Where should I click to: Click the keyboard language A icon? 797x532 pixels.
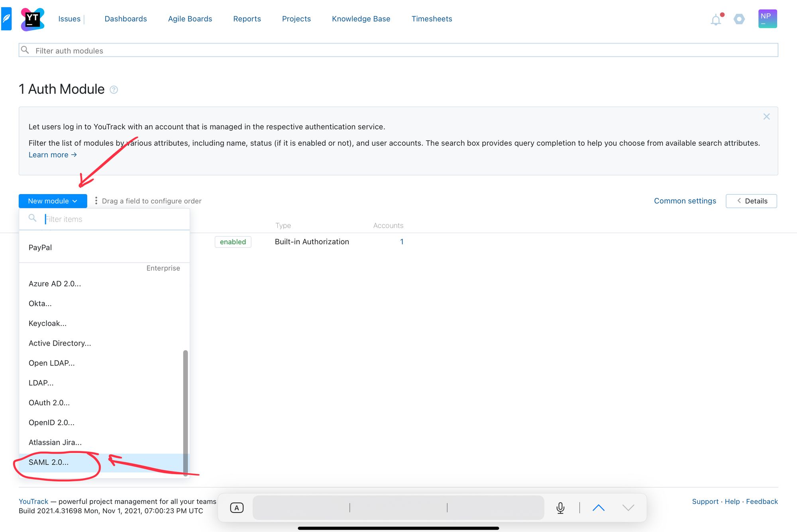pos(237,508)
